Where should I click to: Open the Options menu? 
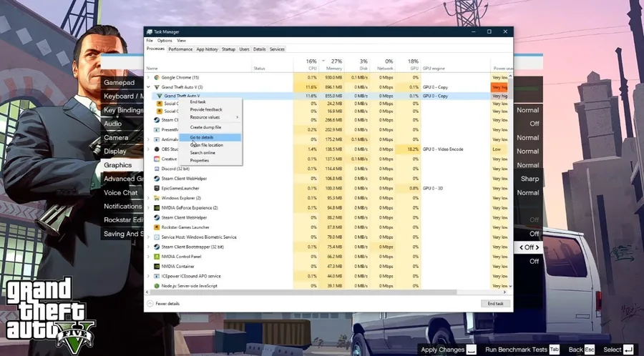click(165, 41)
